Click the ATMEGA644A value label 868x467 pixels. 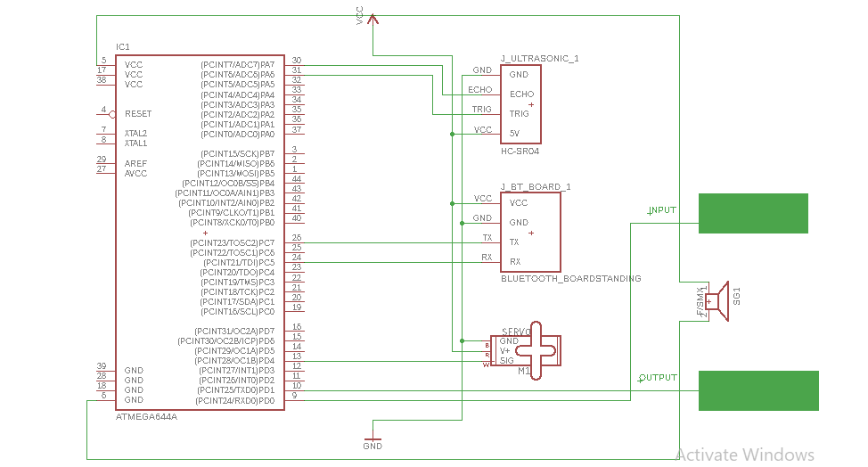pos(146,417)
